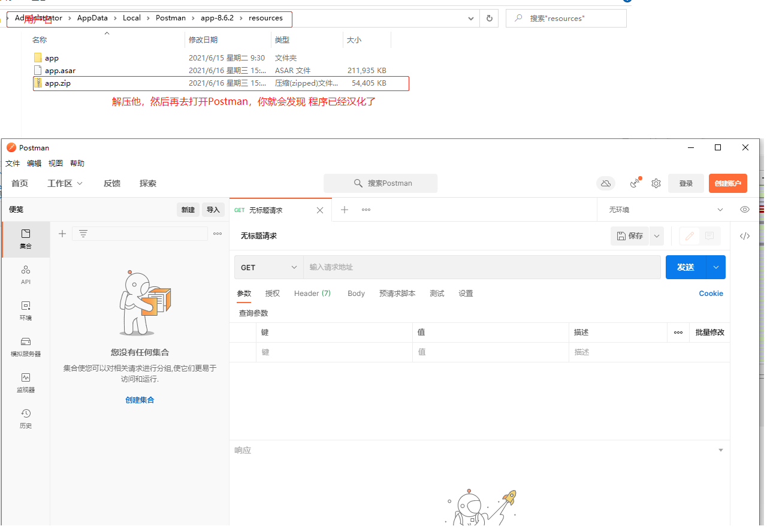Open the 文件 menu in Postman

click(13, 164)
